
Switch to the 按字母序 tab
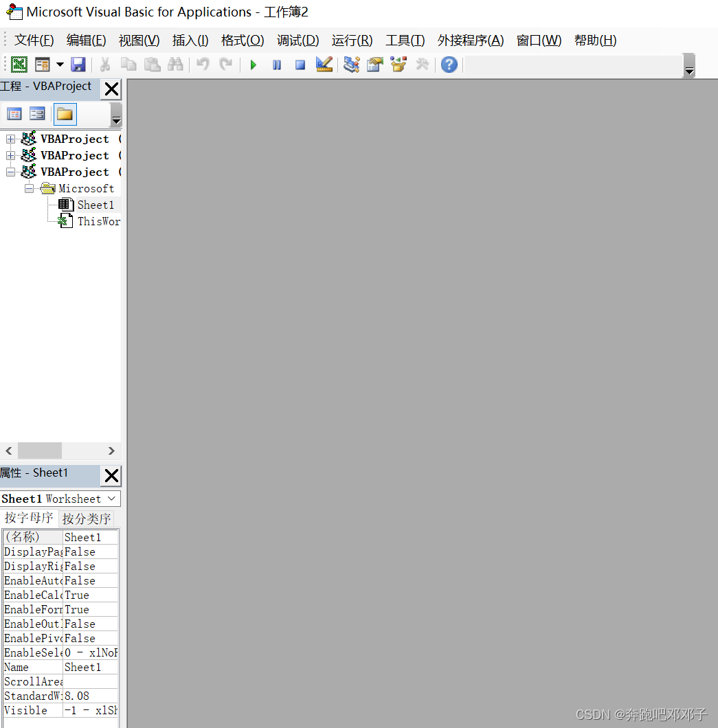pyautogui.click(x=29, y=518)
